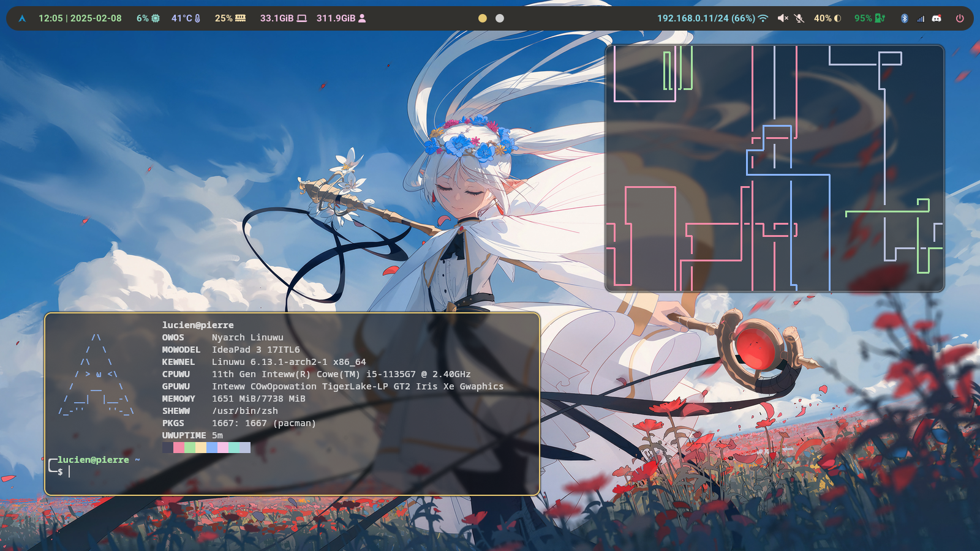Screen dimensions: 980x551
Task: Open the Bluetooth tray icon
Action: (x=904, y=18)
